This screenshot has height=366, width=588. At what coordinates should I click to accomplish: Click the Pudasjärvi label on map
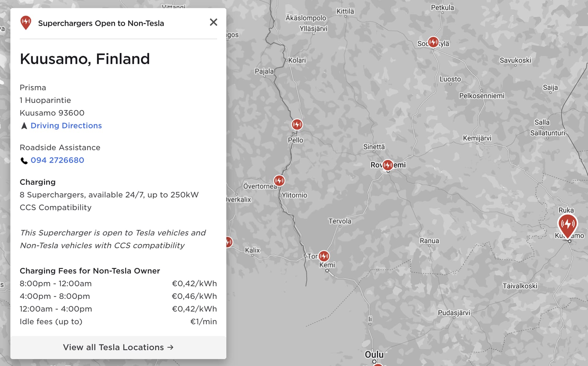point(454,313)
